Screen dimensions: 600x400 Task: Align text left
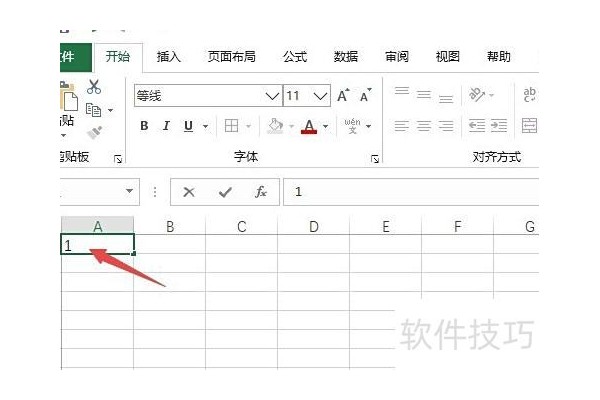coord(402,126)
